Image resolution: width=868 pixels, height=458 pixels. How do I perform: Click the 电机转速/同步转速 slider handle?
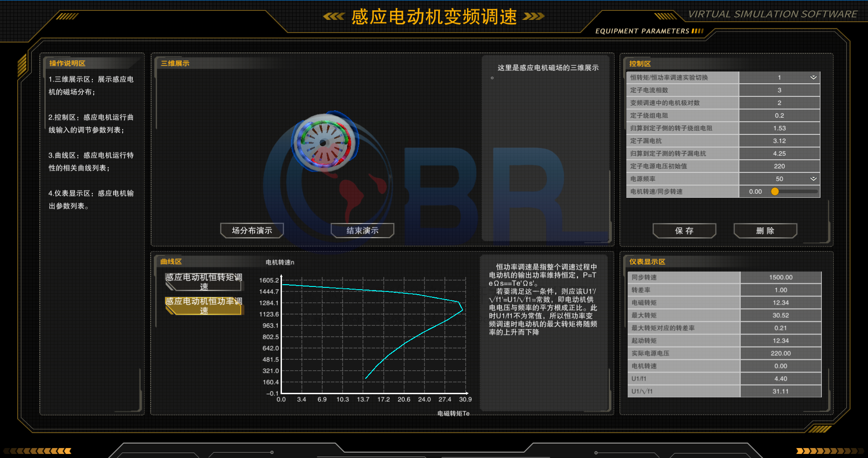coord(775,191)
